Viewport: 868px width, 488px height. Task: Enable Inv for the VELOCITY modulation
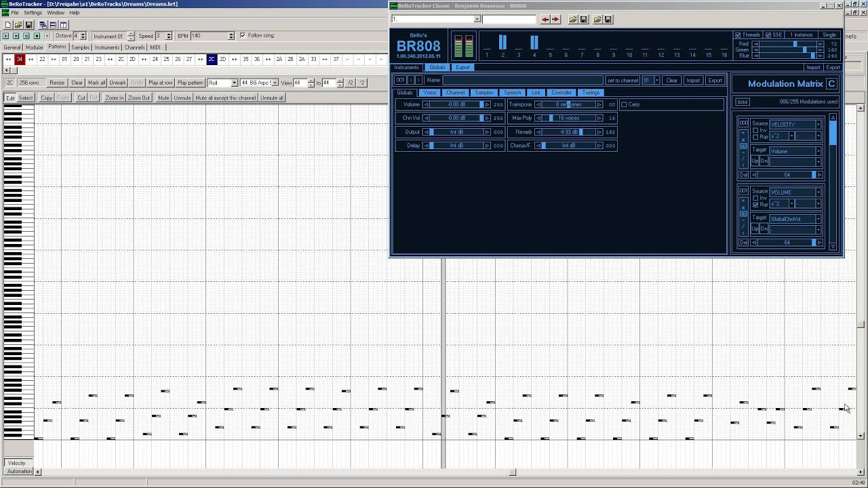(756, 130)
